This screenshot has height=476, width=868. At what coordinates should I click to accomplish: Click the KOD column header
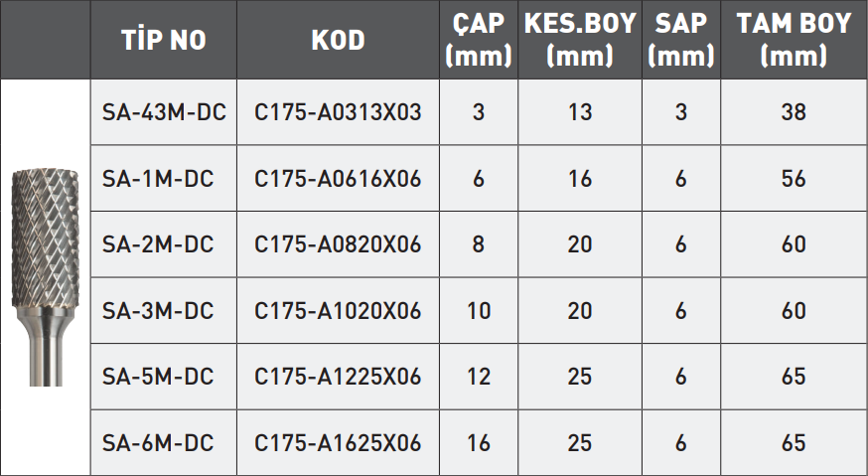338,41
